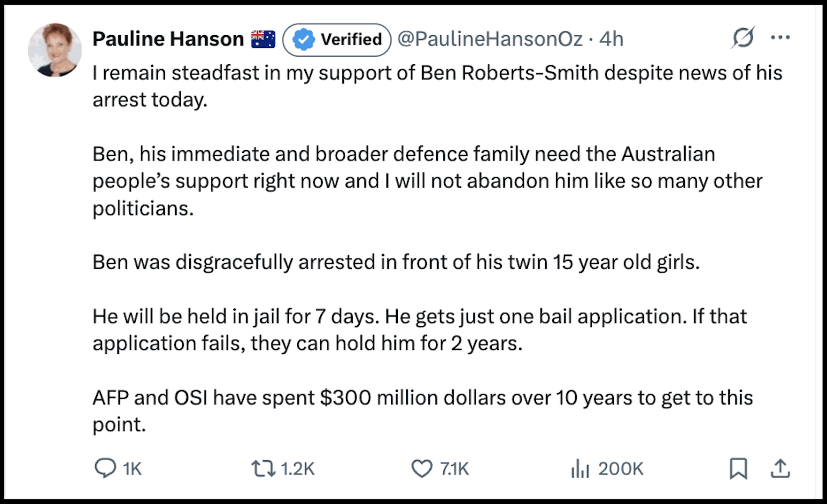The image size is (827, 504).
Task: Click the 1.2K reposts count
Action: click(297, 468)
